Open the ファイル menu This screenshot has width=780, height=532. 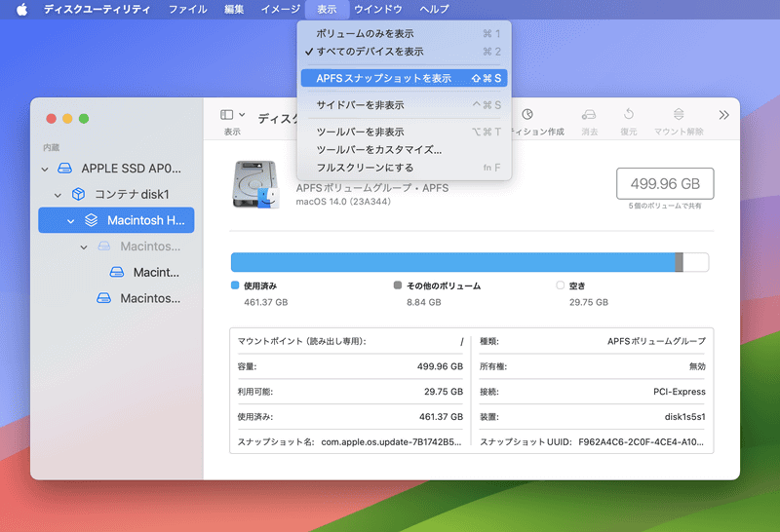pyautogui.click(x=187, y=9)
